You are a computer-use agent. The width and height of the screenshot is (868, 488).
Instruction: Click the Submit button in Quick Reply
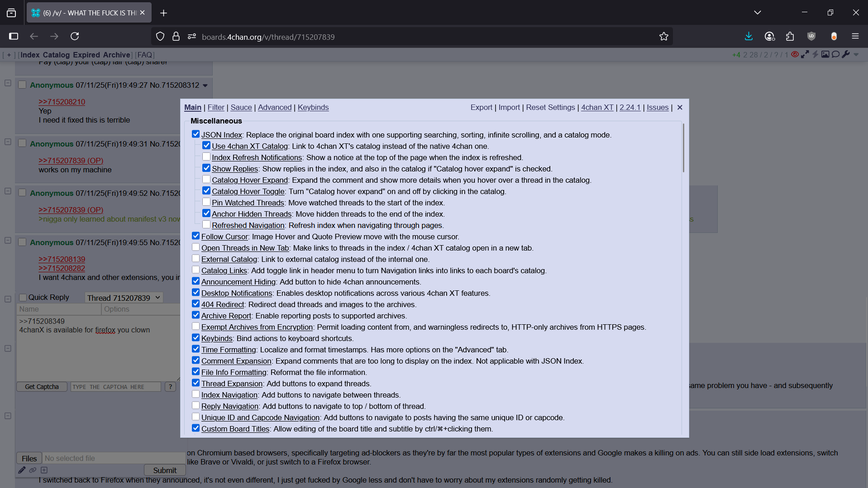click(165, 470)
